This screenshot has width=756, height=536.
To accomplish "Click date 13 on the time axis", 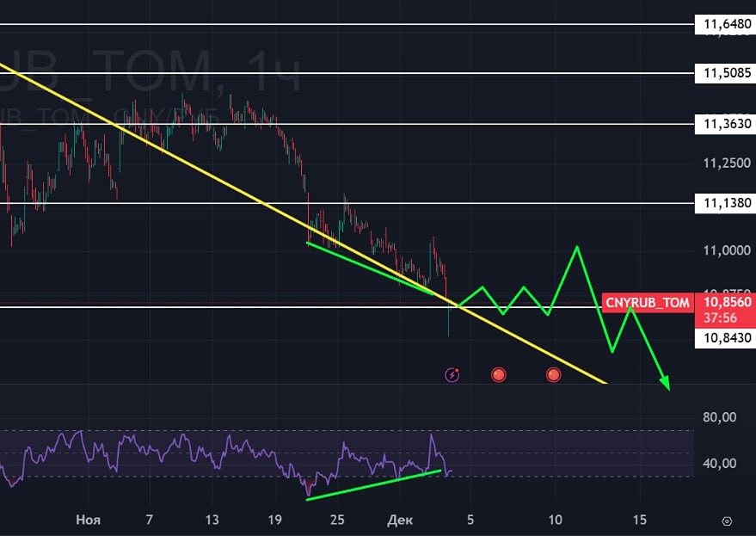I will (212, 520).
